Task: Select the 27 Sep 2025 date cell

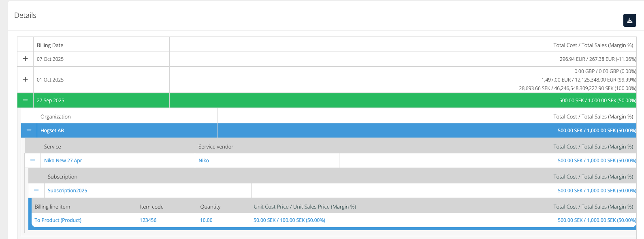Action: click(50, 101)
